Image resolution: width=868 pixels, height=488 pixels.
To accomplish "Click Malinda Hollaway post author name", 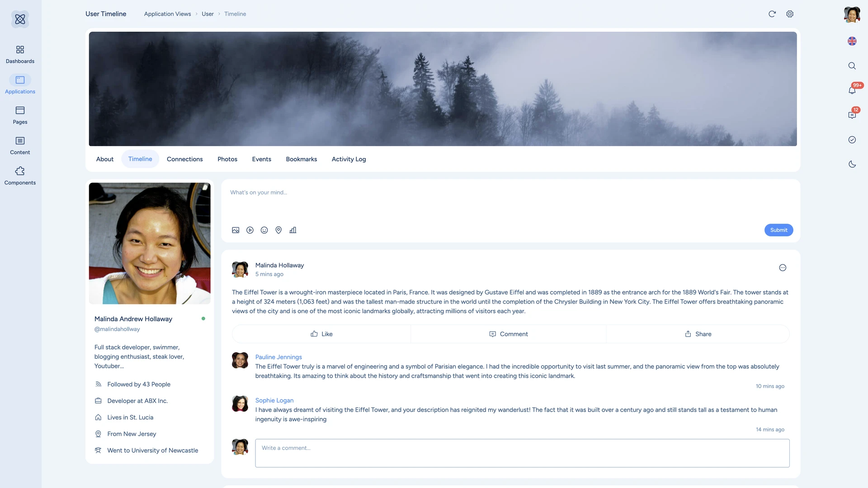I will tap(279, 265).
